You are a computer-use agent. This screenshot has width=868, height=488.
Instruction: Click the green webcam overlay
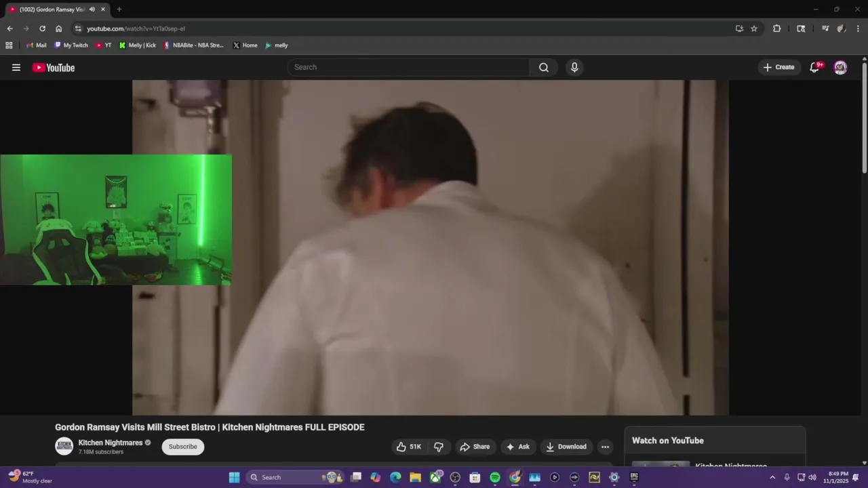(116, 220)
